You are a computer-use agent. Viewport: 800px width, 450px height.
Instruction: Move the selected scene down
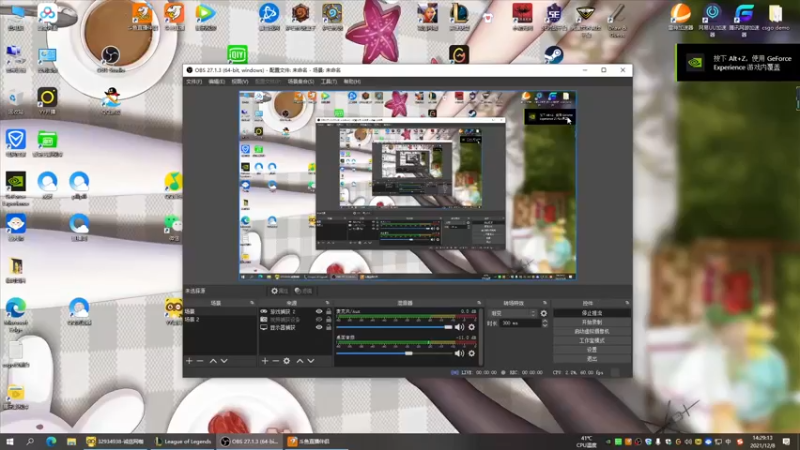click(224, 361)
